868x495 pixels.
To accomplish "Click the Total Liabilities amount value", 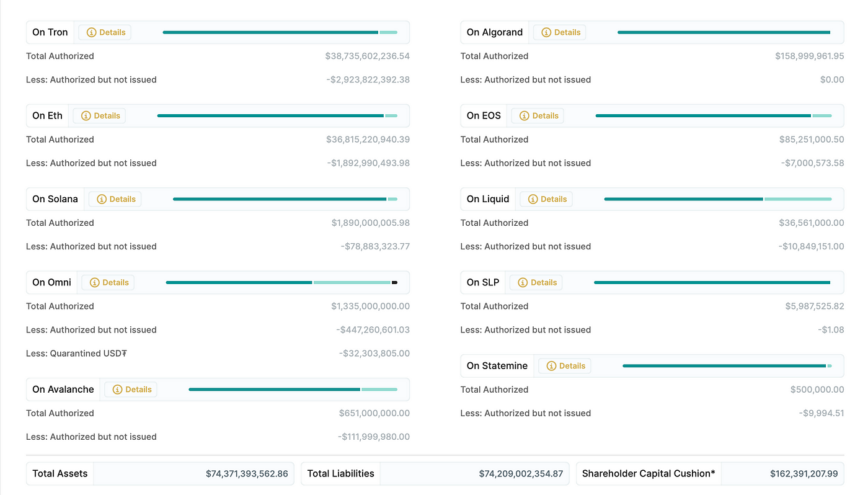I will click(x=521, y=474).
